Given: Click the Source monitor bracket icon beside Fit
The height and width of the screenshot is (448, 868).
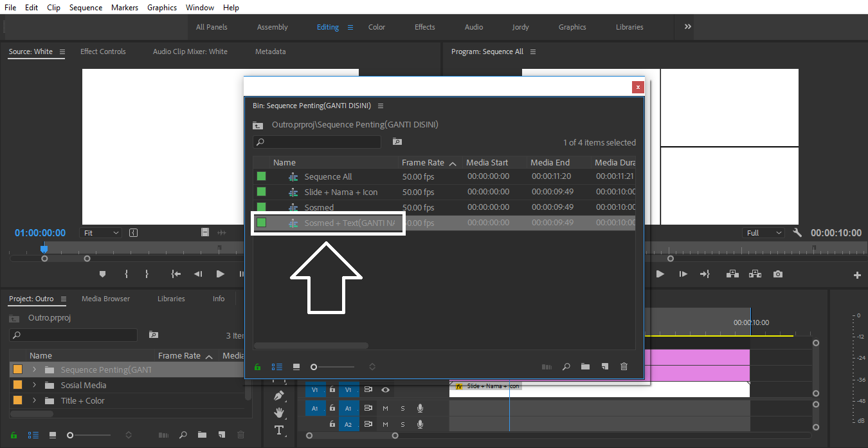Looking at the screenshot, I should (133, 232).
